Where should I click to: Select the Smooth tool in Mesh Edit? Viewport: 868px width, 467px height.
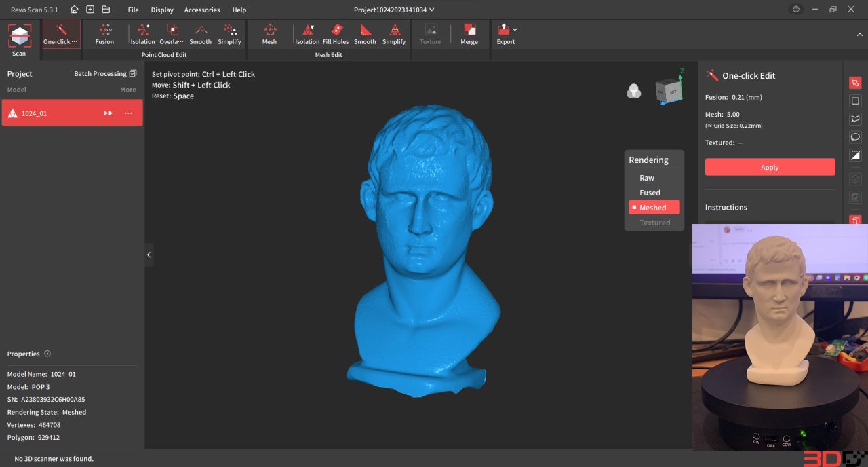click(x=365, y=34)
